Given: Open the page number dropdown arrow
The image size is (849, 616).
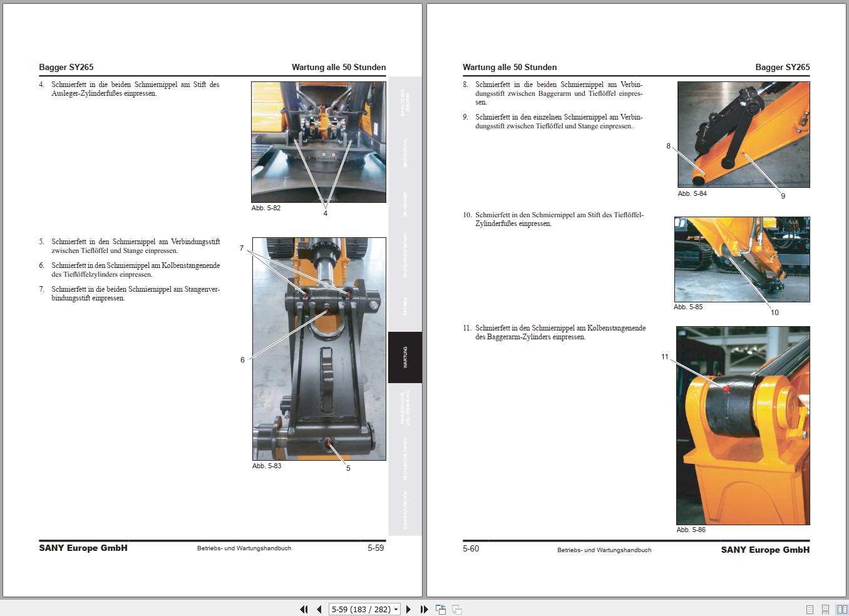Looking at the screenshot, I should [396, 609].
